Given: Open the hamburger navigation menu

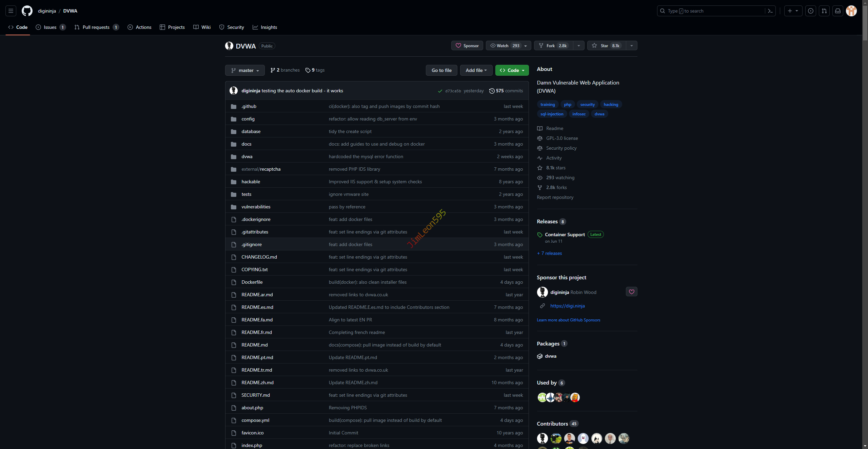Looking at the screenshot, I should point(11,11).
